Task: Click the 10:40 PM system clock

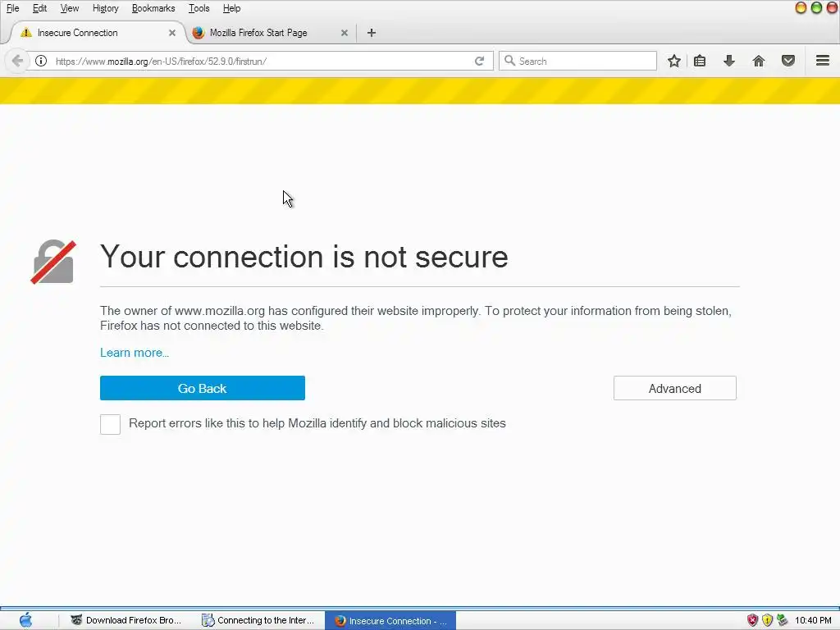Action: (813, 620)
